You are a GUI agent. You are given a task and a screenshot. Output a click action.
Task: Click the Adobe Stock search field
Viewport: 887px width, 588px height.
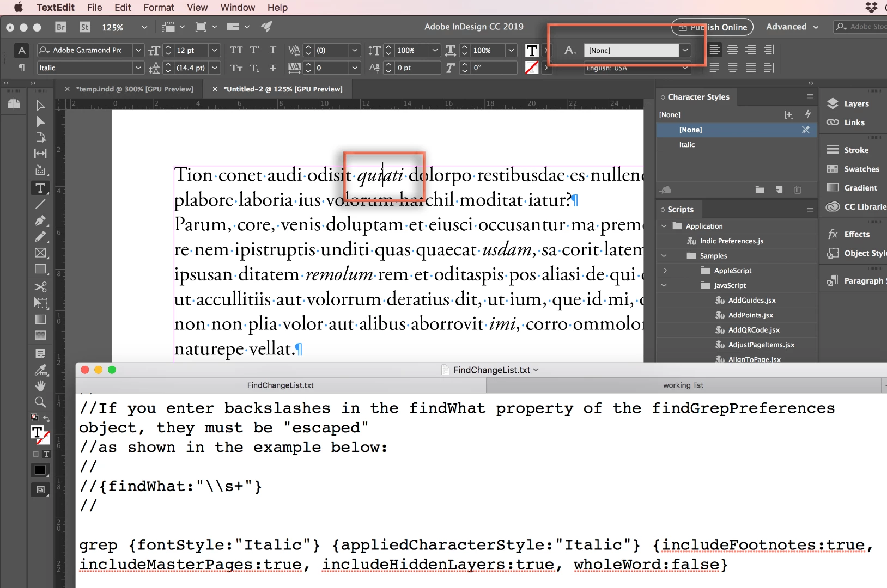pos(861,27)
